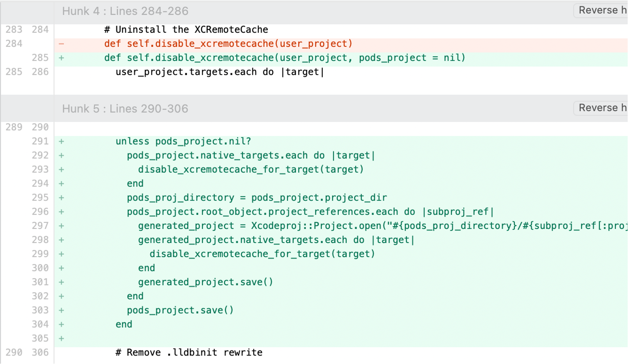Select the Hunk 4 : Lines 284-286 header

(125, 11)
